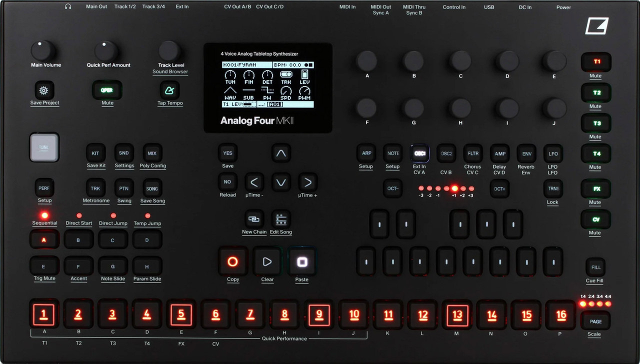Mute Track 1 with the T1 button

coord(595,61)
